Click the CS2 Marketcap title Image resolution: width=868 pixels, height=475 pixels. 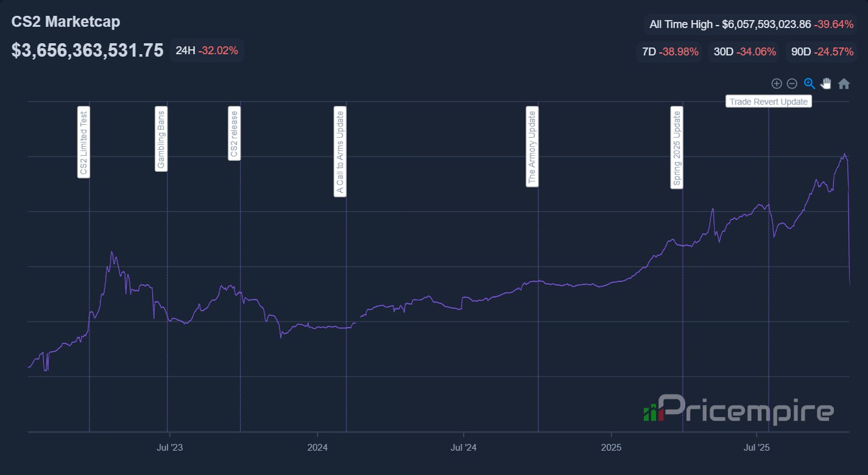click(66, 22)
